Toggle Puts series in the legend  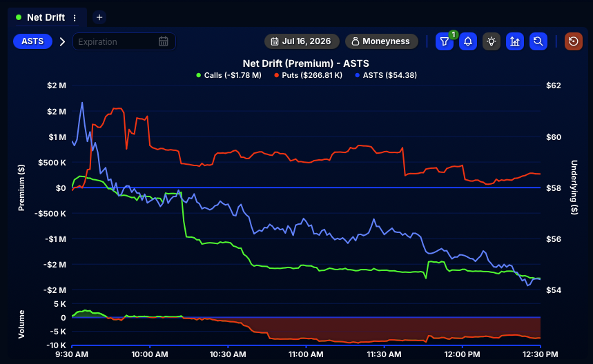[308, 75]
